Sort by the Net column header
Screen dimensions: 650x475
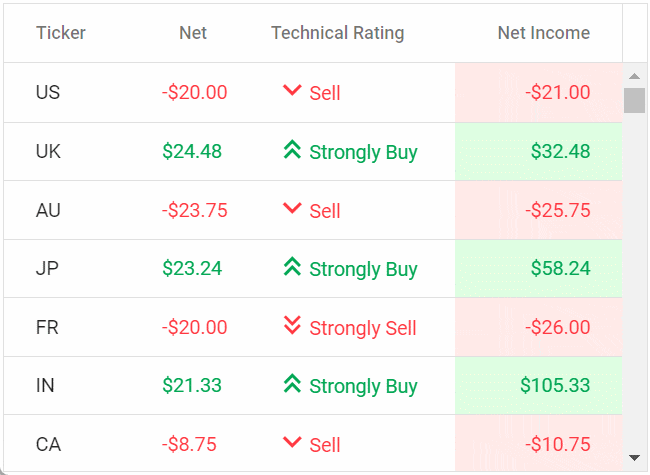tap(193, 33)
